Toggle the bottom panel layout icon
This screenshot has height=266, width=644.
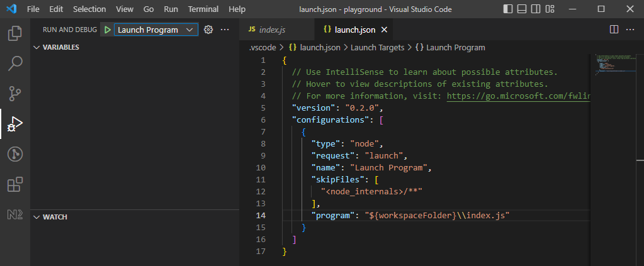522,9
